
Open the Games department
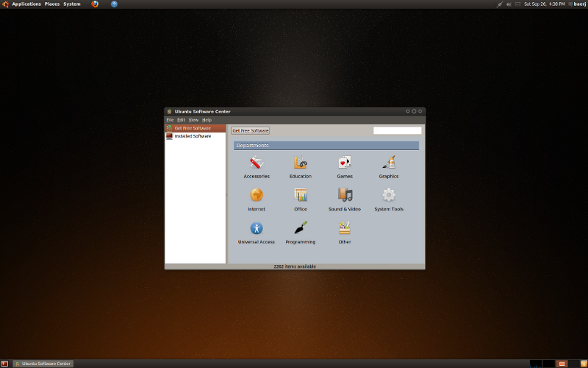pyautogui.click(x=345, y=167)
